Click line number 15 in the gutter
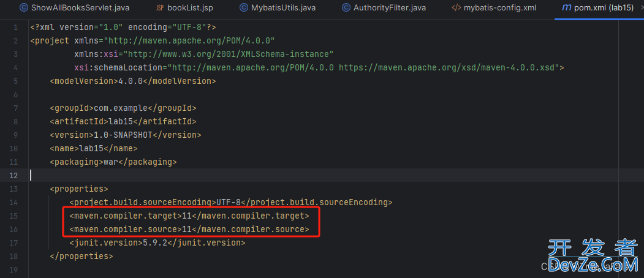Viewport: 644px width, 278px height. [x=13, y=216]
